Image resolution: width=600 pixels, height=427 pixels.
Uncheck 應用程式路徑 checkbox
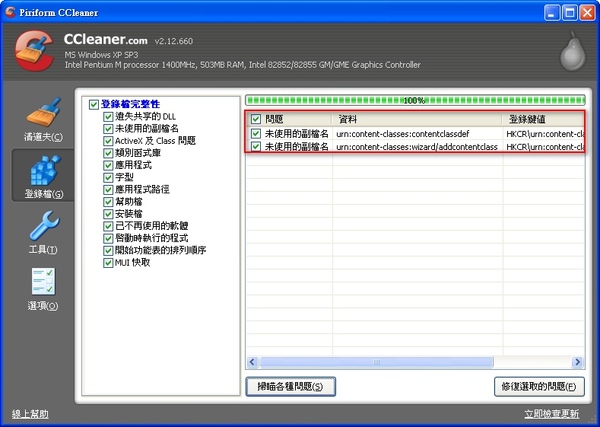(108, 190)
